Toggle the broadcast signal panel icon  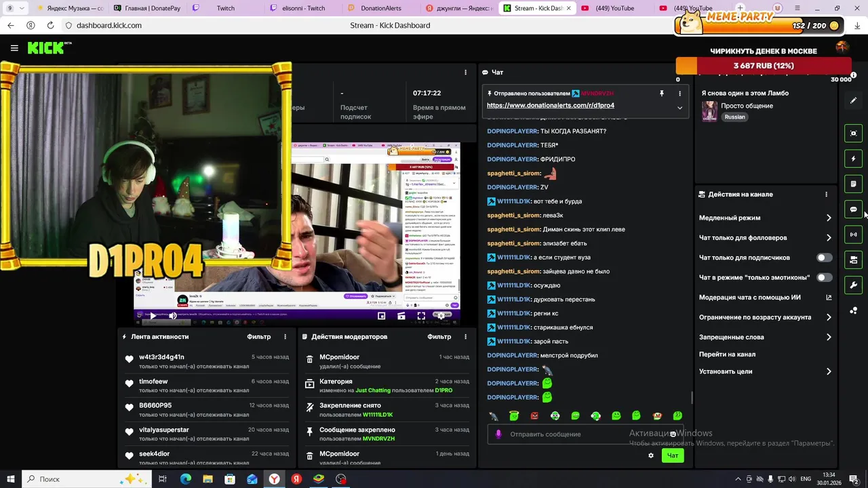click(x=854, y=235)
